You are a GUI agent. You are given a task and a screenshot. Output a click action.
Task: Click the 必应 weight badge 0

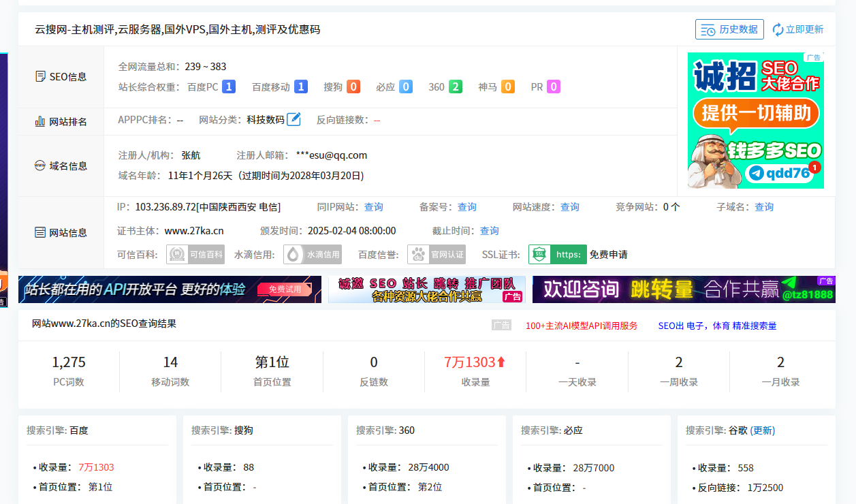point(405,86)
